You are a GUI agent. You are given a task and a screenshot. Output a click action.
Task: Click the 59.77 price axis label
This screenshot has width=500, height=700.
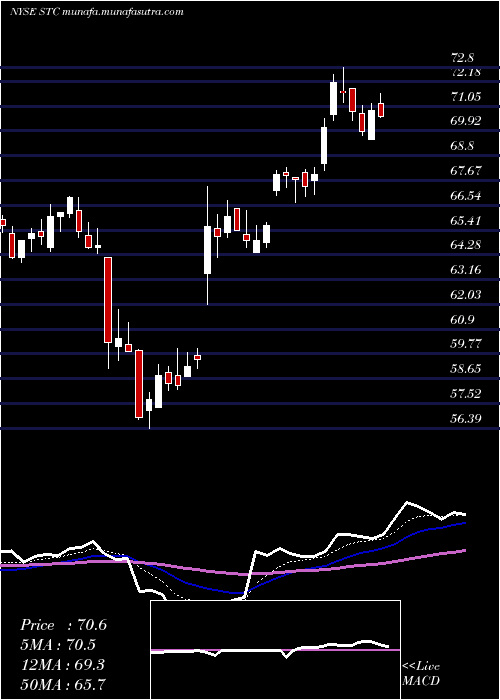click(x=466, y=343)
